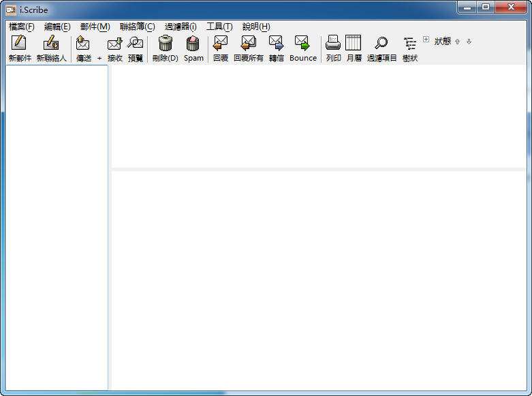Click the 狀態 status label

[443, 42]
